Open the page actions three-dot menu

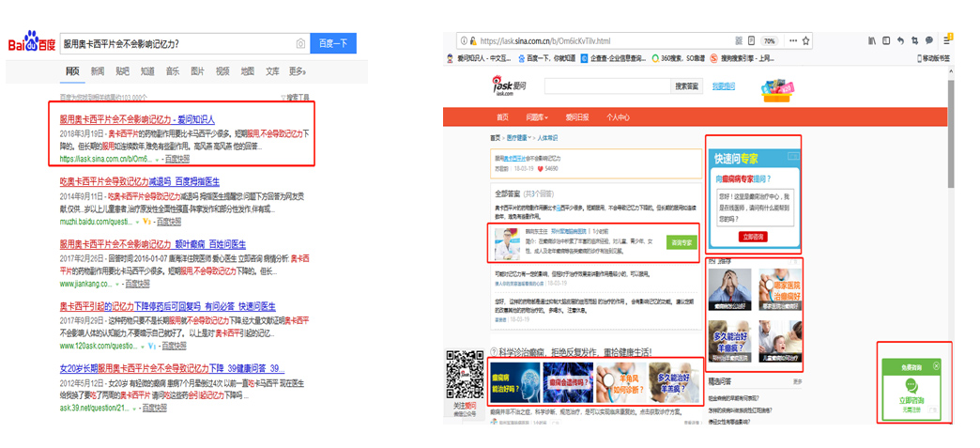792,41
